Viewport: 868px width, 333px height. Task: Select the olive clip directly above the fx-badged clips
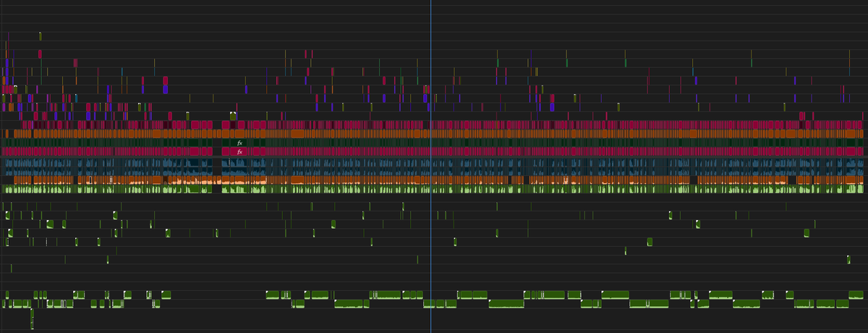[x=233, y=116]
